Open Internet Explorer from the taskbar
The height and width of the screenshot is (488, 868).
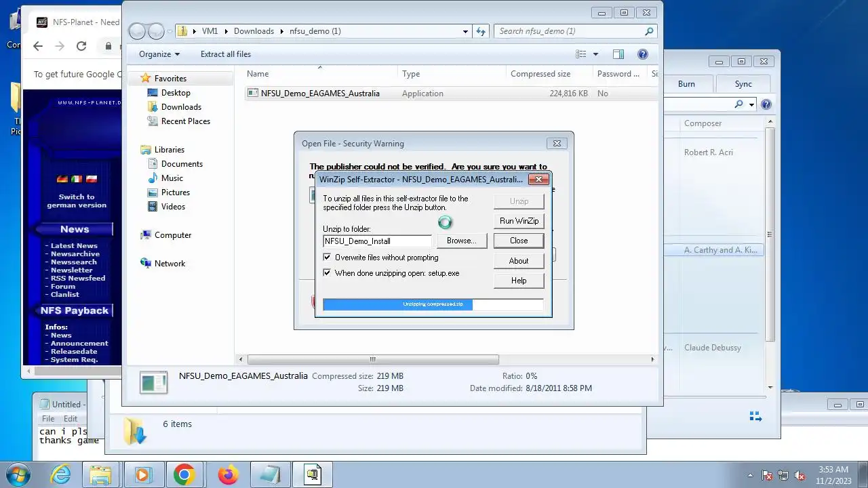coord(61,475)
